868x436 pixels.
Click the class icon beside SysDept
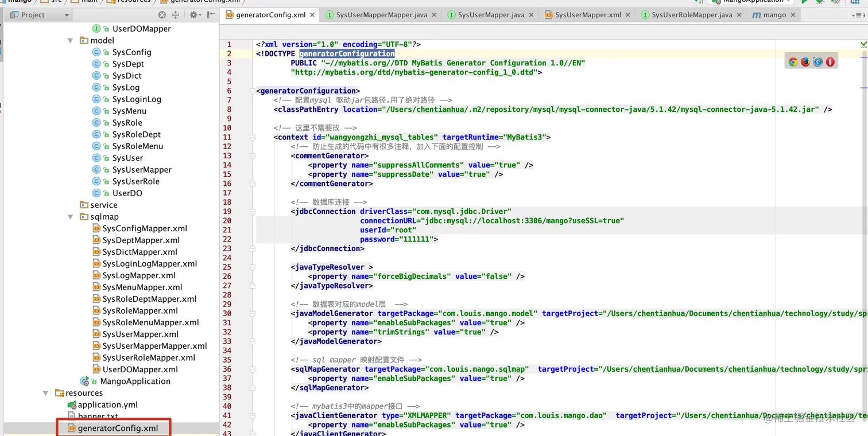pos(96,64)
